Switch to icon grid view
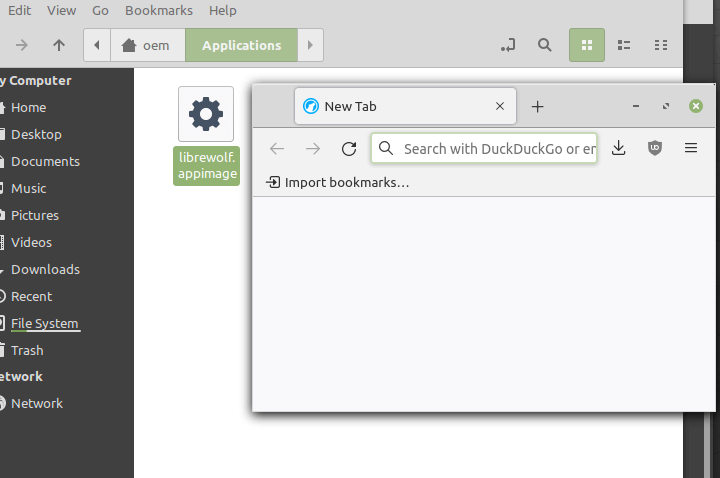This screenshot has width=720, height=478. tap(587, 45)
